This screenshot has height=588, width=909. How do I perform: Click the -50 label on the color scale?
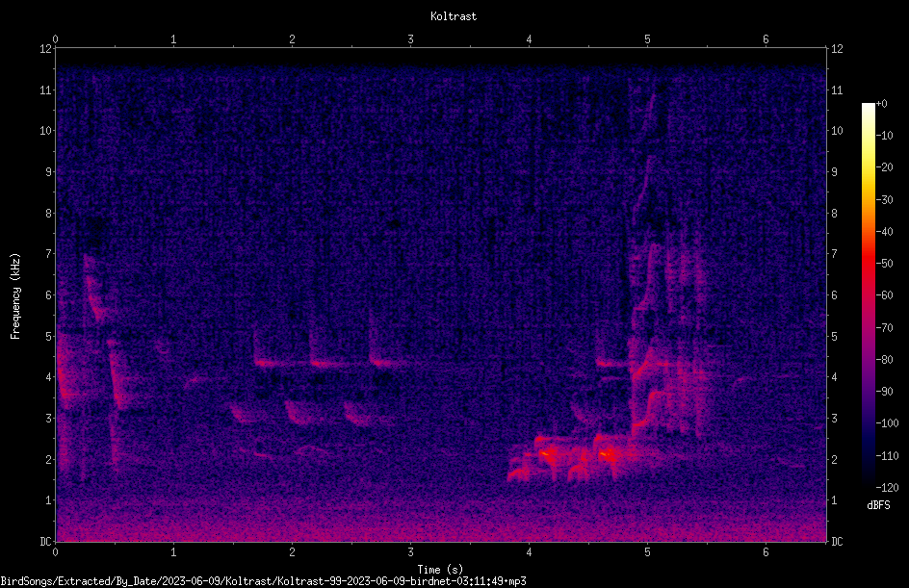click(884, 264)
